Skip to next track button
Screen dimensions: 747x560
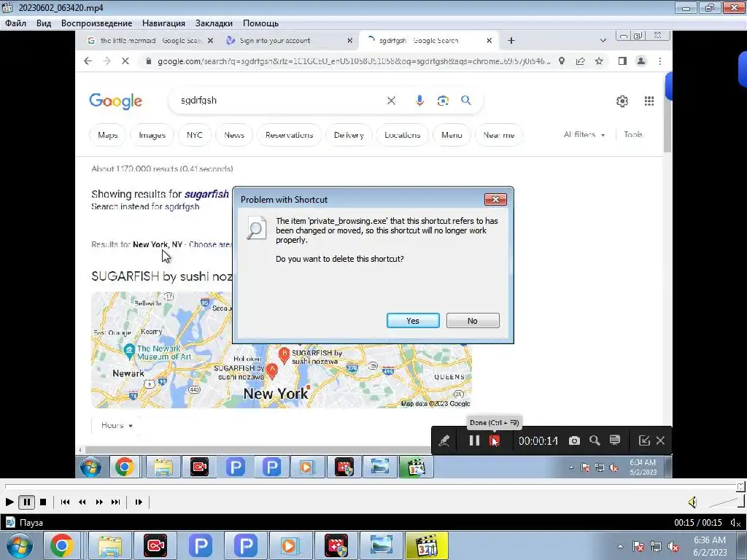pyautogui.click(x=116, y=502)
